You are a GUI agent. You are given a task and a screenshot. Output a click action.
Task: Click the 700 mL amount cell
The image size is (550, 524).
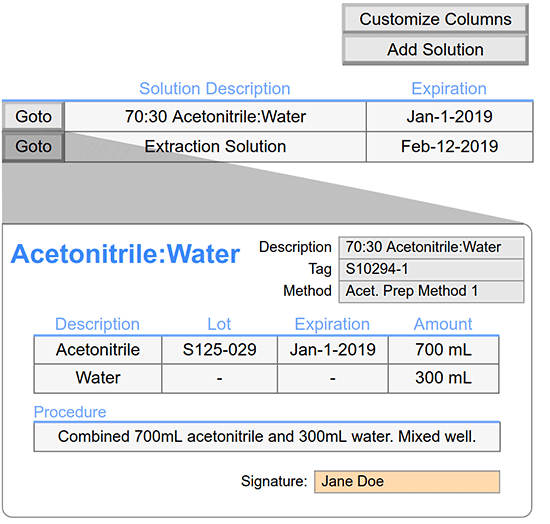(x=444, y=350)
